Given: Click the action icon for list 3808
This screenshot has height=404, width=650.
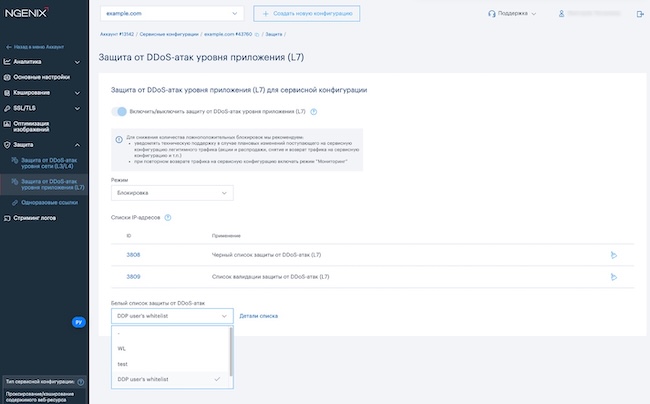Looking at the screenshot, I should point(614,255).
